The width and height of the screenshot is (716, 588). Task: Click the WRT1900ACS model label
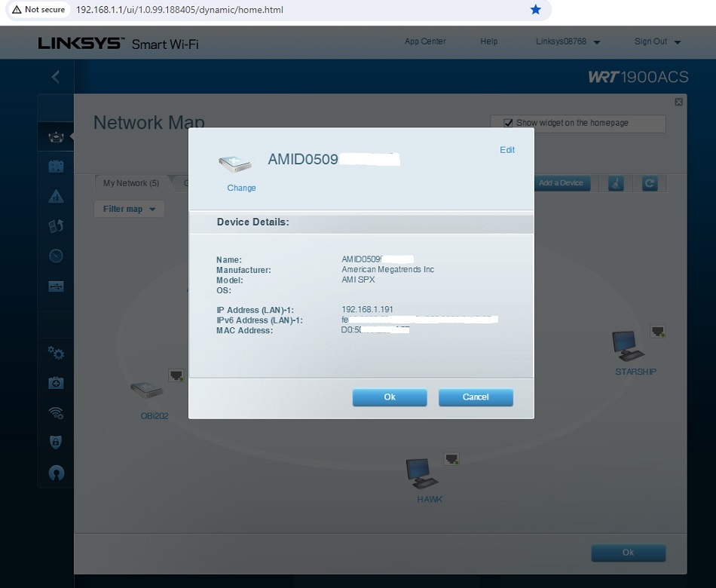[638, 77]
